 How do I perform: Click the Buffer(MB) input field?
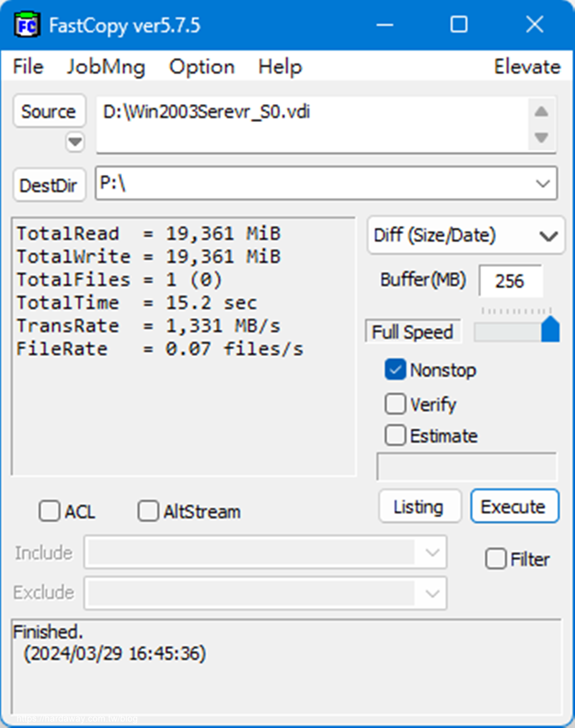[x=510, y=281]
